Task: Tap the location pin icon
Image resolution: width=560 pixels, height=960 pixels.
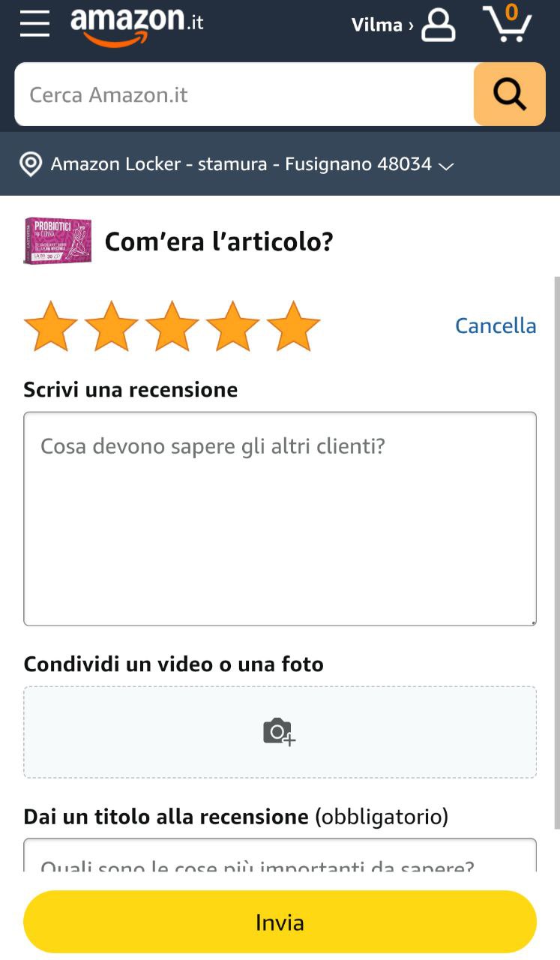Action: tap(30, 164)
